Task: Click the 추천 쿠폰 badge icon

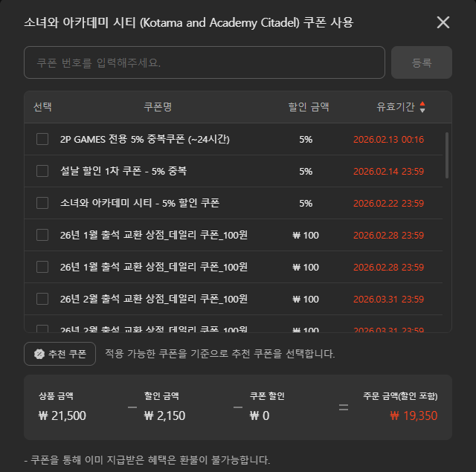Action: pos(39,355)
